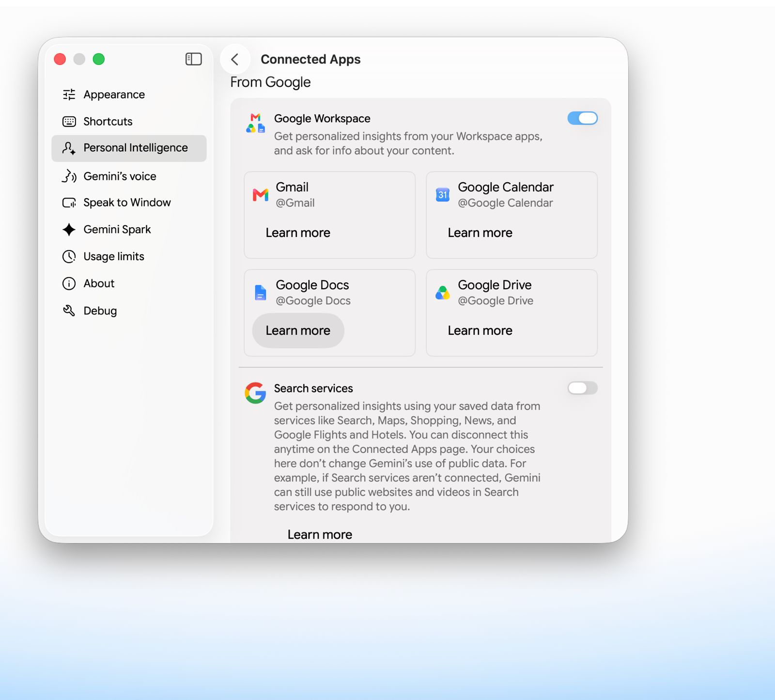Open Gemini's voice settings
The height and width of the screenshot is (700, 775).
(x=129, y=176)
